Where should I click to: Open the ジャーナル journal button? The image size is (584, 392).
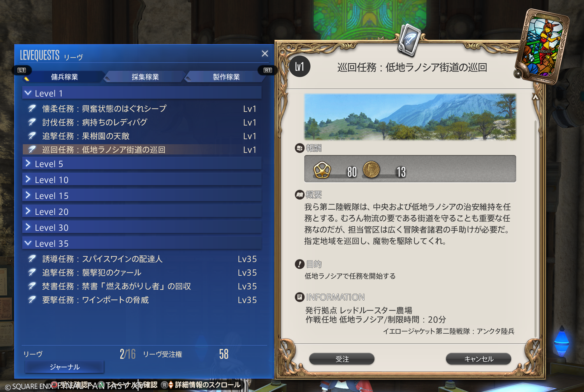coord(64,367)
